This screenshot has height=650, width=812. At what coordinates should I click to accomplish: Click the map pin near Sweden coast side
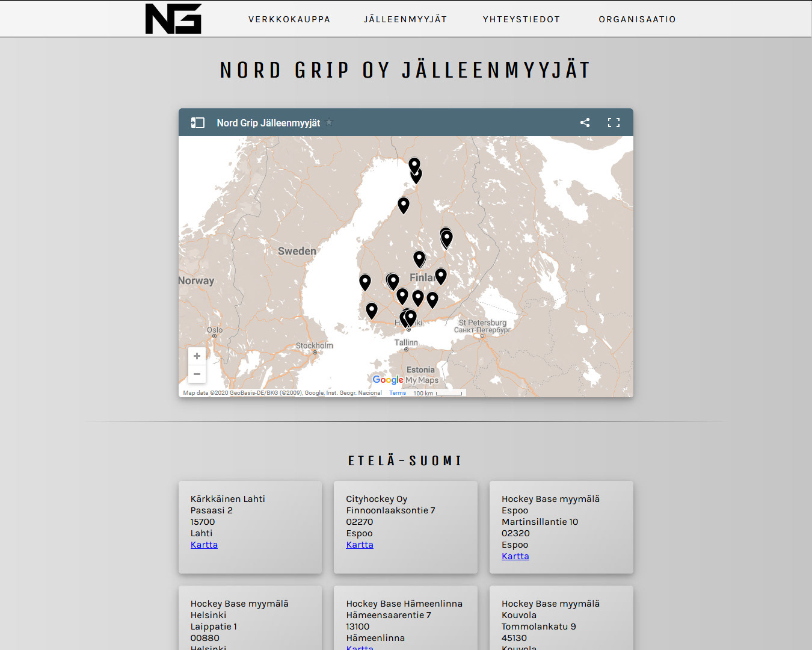pos(365,282)
